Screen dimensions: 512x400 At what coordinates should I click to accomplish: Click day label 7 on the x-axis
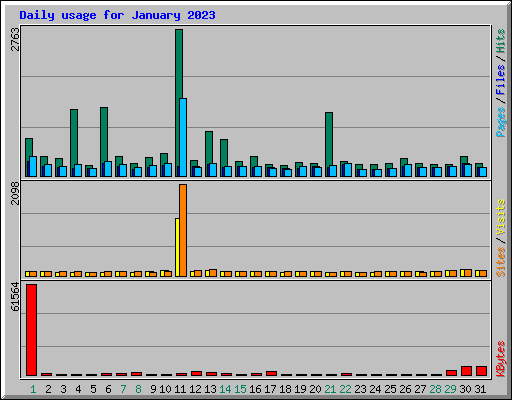[123, 389]
